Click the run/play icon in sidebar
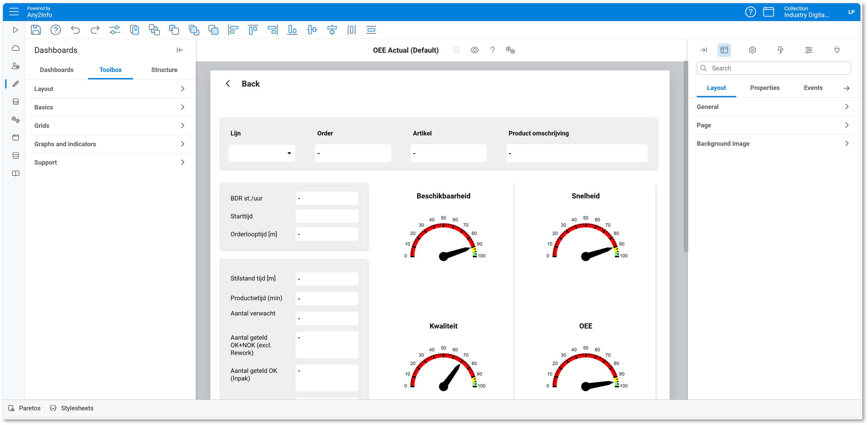The width and height of the screenshot is (868, 425). click(x=15, y=30)
